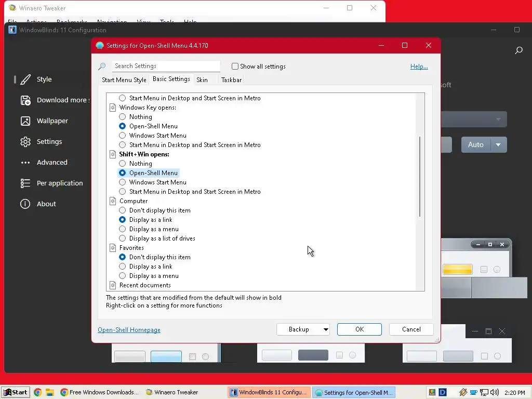Click the blue D tray icon
Screen dimensions: 532x399
coord(443,392)
